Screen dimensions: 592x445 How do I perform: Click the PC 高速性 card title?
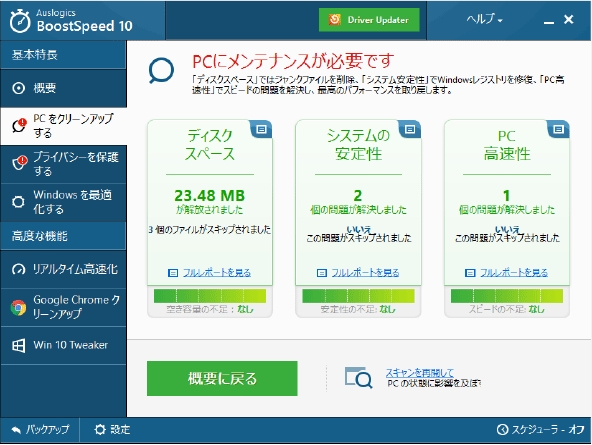click(x=507, y=145)
